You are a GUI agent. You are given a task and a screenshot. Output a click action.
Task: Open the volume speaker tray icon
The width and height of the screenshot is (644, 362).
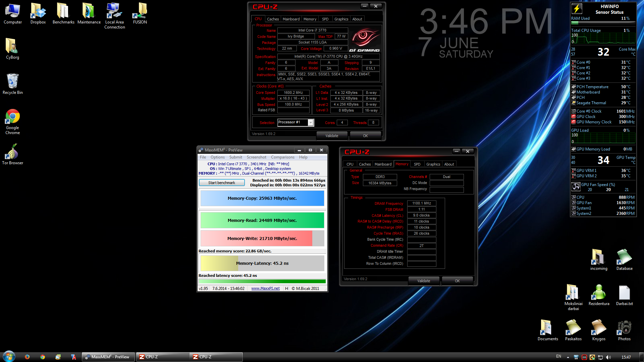pos(608,357)
